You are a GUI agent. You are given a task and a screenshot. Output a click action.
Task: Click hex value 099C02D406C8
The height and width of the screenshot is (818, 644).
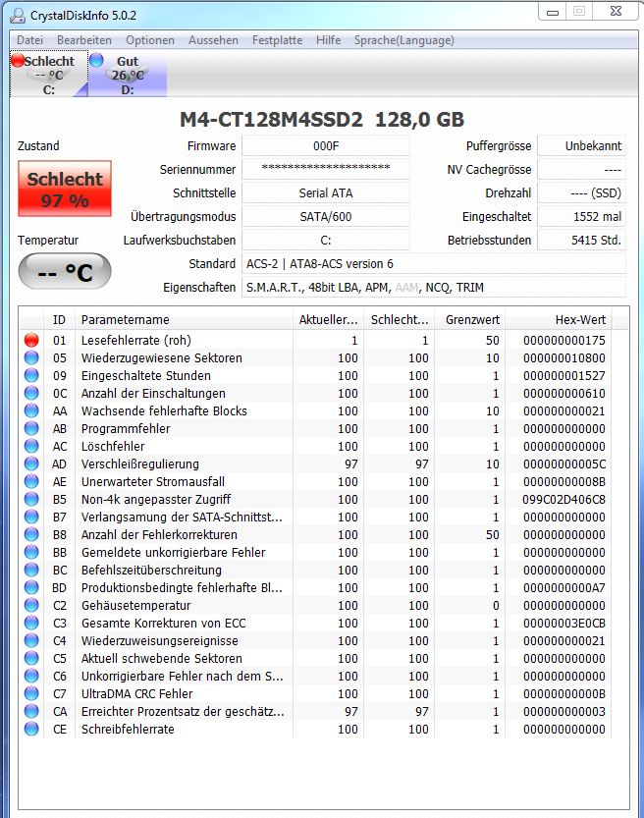pyautogui.click(x=563, y=499)
